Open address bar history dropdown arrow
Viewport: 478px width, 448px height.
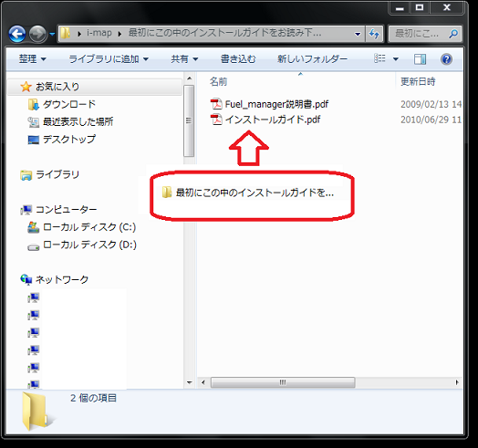pos(358,34)
